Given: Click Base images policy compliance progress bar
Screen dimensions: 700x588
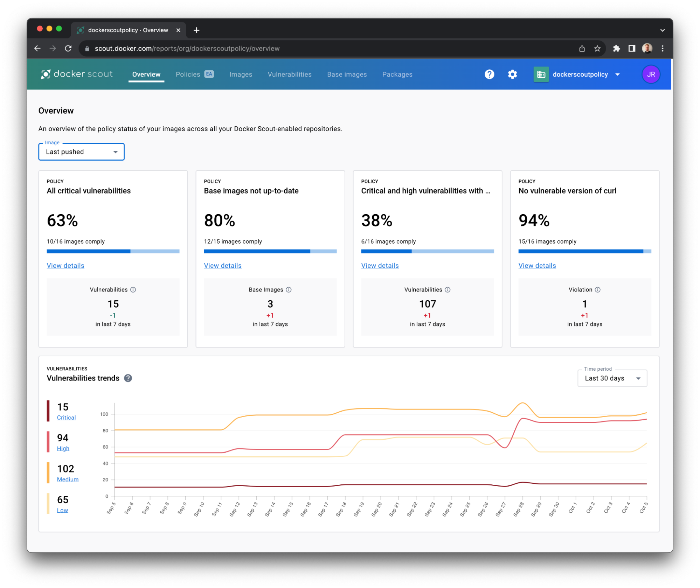Looking at the screenshot, I should [270, 251].
